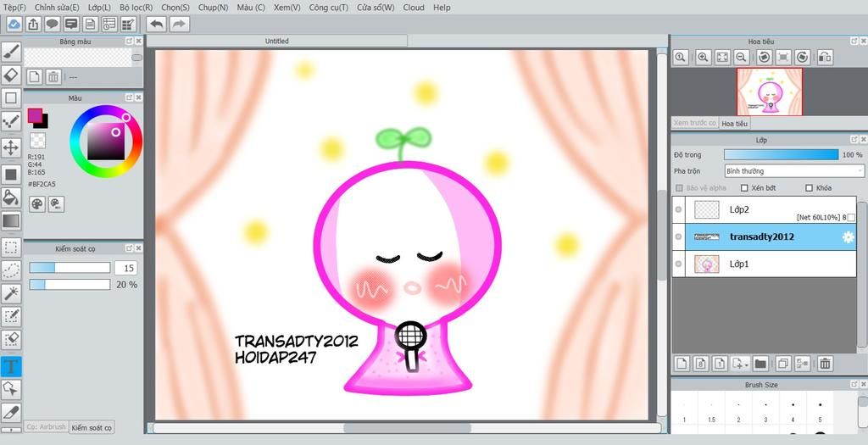Click the cloud sync icon
This screenshot has height=445, width=868.
point(14,24)
